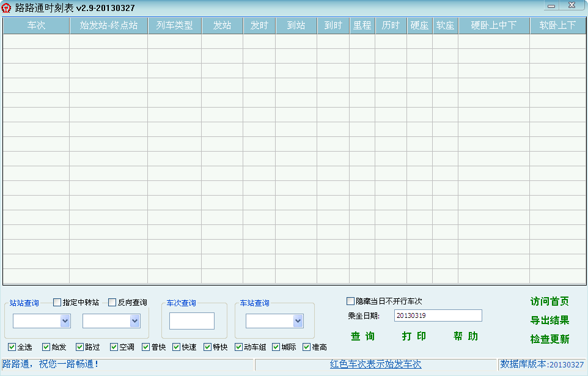Enable 指定中转站 checkbox

coord(57,302)
